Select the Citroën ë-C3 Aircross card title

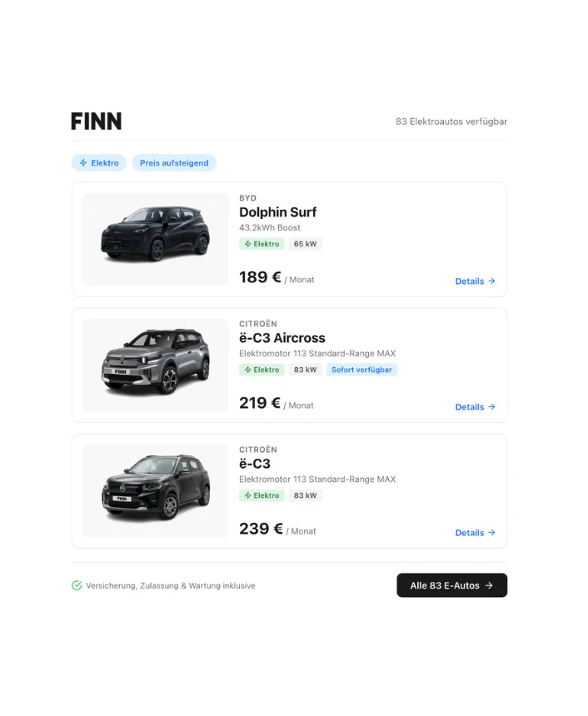(282, 338)
